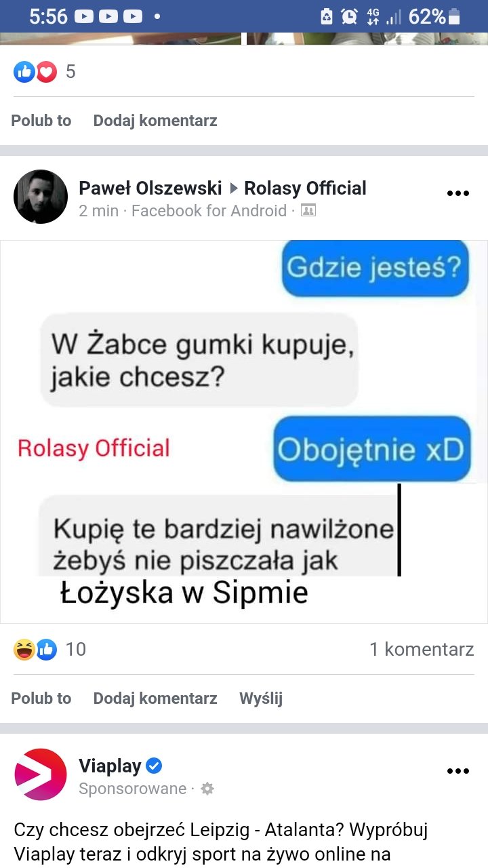488x868 pixels.
Task: Open the Rolasy Official group link
Action: pos(305,188)
